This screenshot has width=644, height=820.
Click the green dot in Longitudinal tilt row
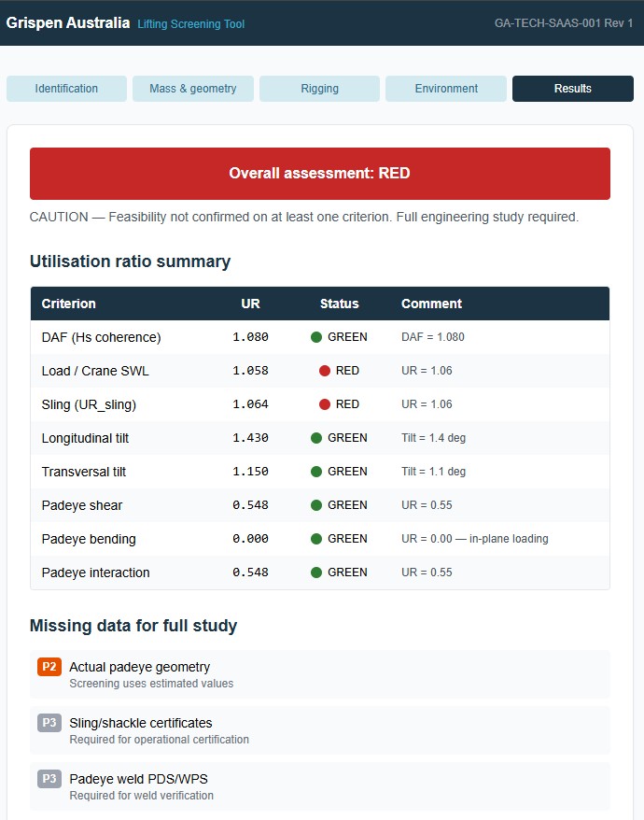[316, 438]
